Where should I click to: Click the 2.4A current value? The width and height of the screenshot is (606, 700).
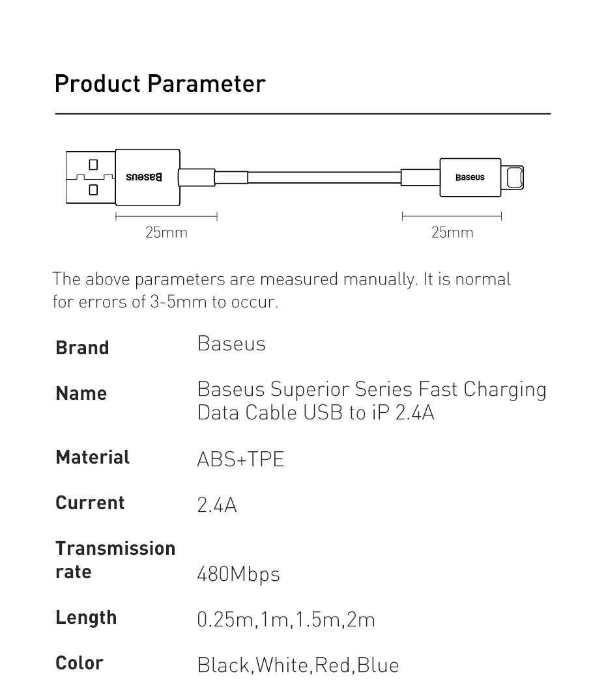[x=216, y=505]
